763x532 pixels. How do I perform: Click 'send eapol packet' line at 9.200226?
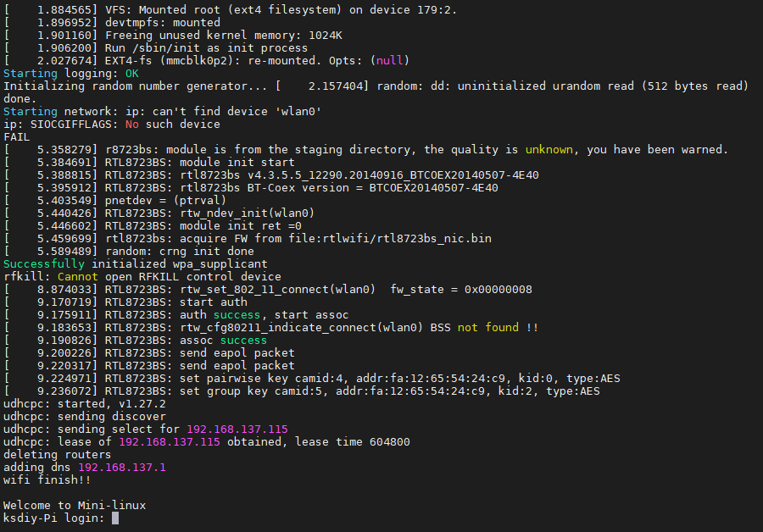coord(149,353)
